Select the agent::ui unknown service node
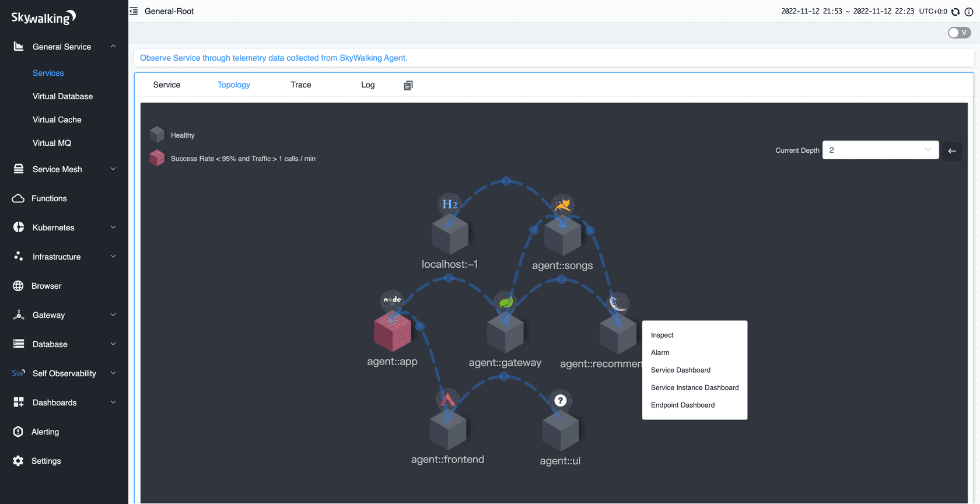Image resolution: width=980 pixels, height=504 pixels. coord(560,432)
